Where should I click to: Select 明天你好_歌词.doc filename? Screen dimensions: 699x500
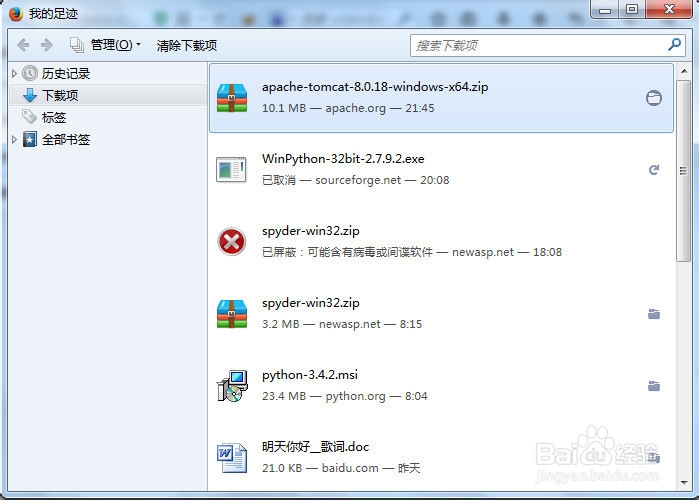(x=316, y=447)
